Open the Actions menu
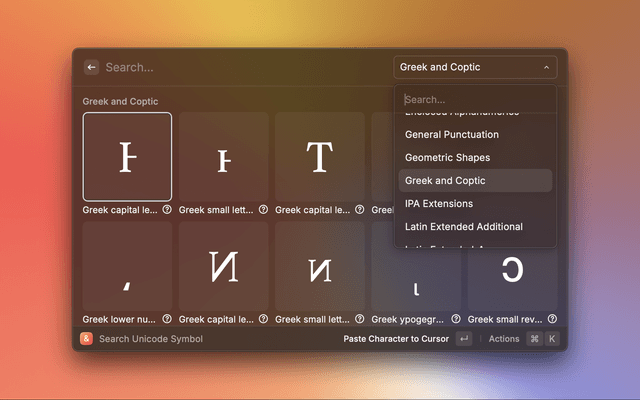The height and width of the screenshot is (400, 640). (x=504, y=339)
